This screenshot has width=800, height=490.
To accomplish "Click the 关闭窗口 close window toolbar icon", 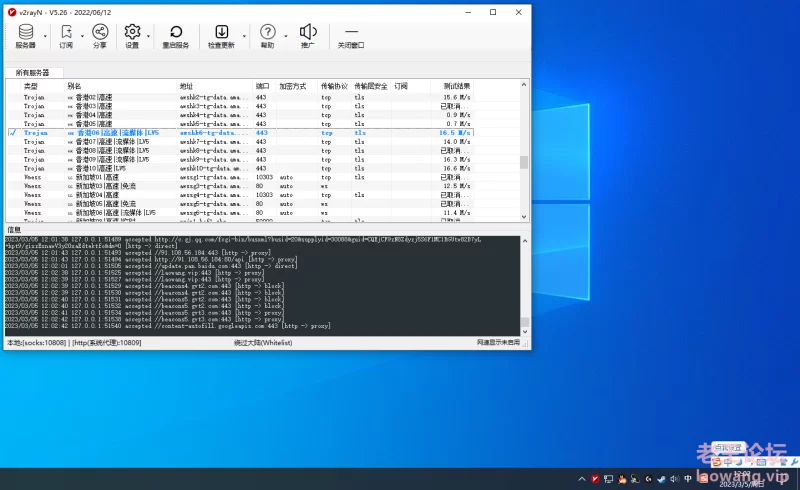I will pos(351,36).
